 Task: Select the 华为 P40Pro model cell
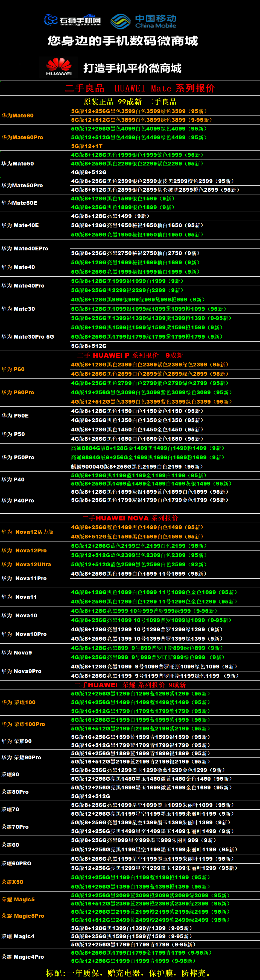(35, 501)
